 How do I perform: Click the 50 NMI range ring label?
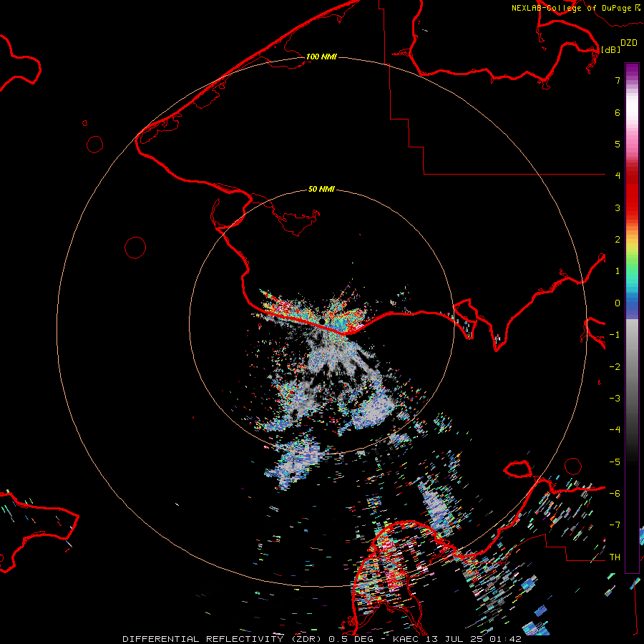click(x=321, y=189)
